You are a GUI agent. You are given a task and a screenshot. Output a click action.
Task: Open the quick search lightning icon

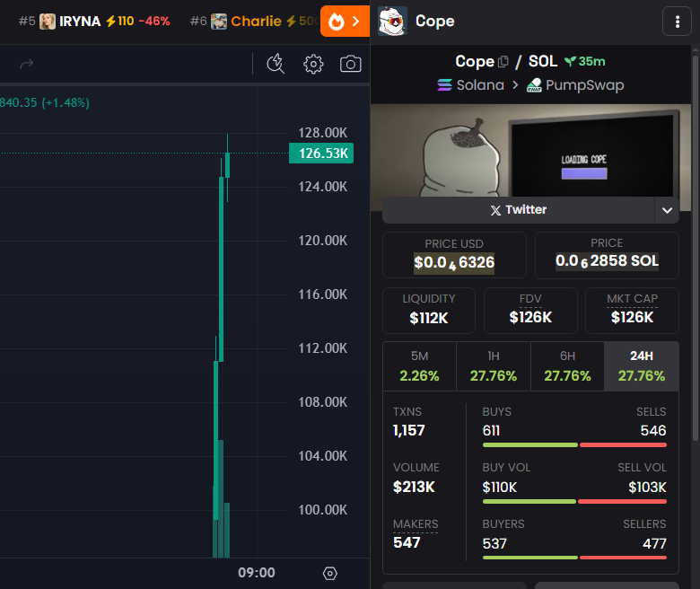[x=276, y=64]
